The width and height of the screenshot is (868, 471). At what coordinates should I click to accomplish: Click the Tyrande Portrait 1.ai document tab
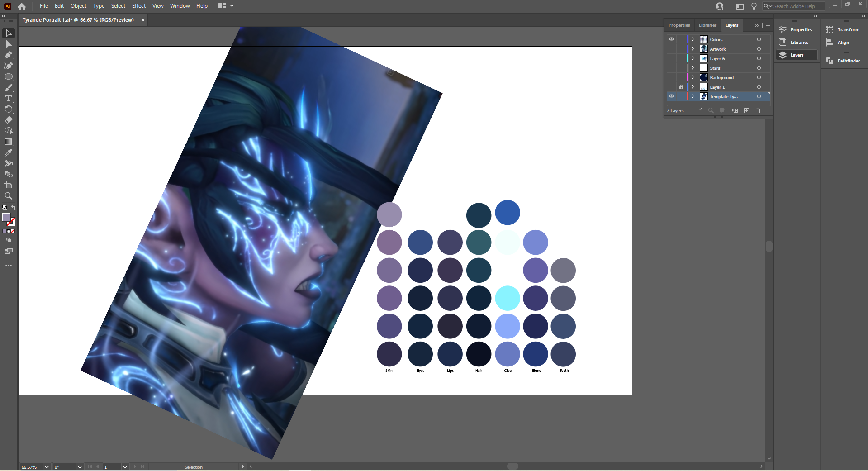[78, 20]
